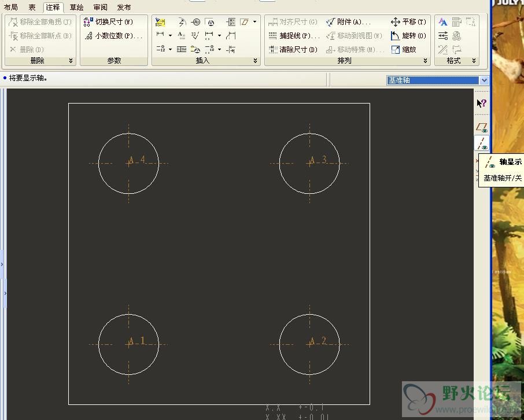The height and width of the screenshot is (420, 524).
Task: Select axis label A_3 in drawing
Action: pyautogui.click(x=318, y=160)
